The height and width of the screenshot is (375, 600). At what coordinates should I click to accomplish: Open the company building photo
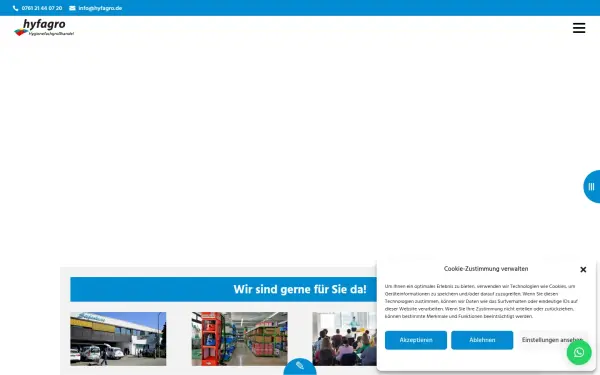(118, 339)
